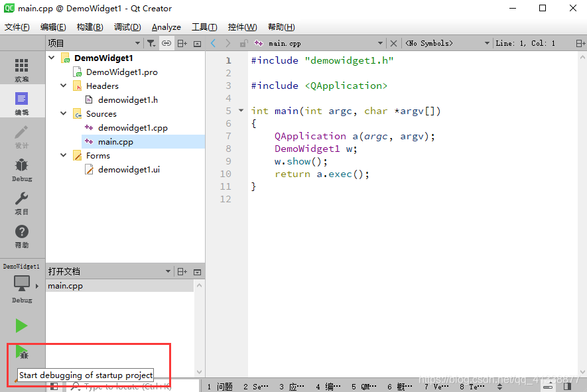Open the 文件(F) menu
The image size is (587, 392).
point(17,27)
